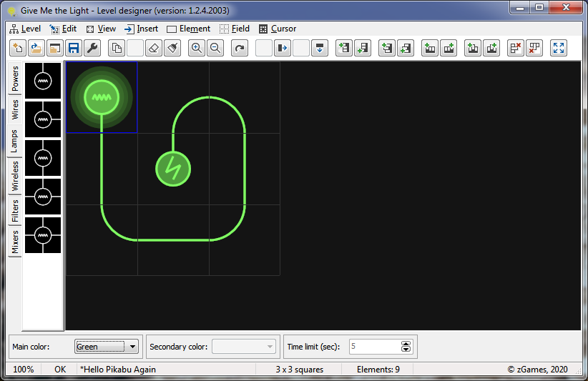Open the Field menu
588x381 pixels.
tap(235, 29)
